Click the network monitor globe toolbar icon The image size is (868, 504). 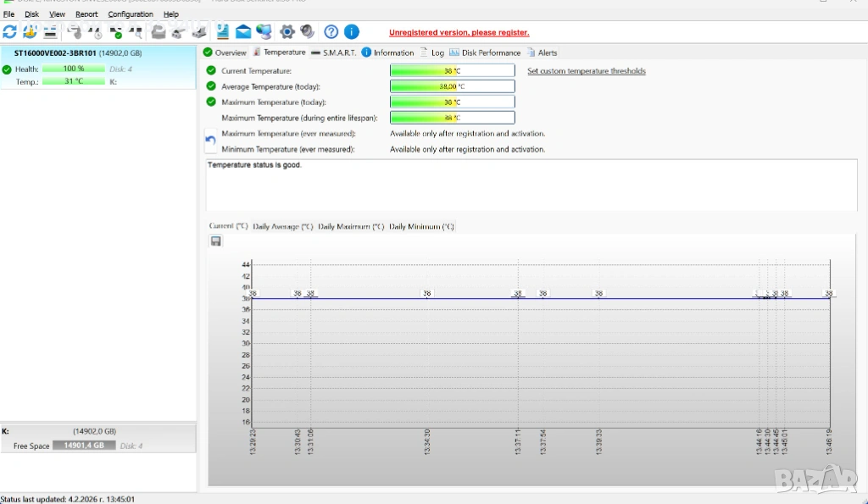point(264,32)
